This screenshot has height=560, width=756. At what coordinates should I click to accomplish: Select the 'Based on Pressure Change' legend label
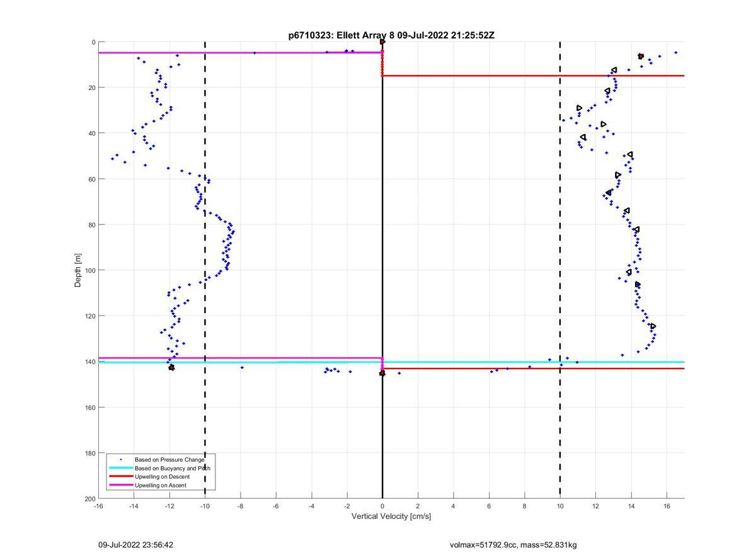pos(169,460)
